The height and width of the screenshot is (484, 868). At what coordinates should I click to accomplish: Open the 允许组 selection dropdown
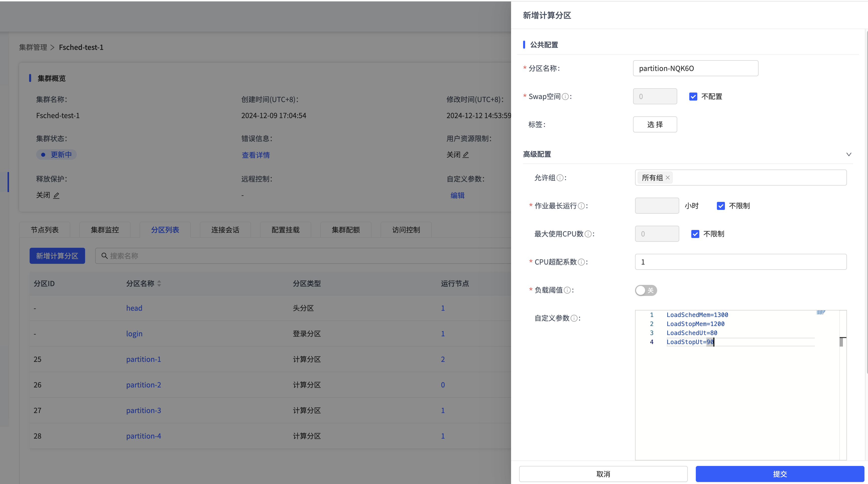(x=741, y=178)
